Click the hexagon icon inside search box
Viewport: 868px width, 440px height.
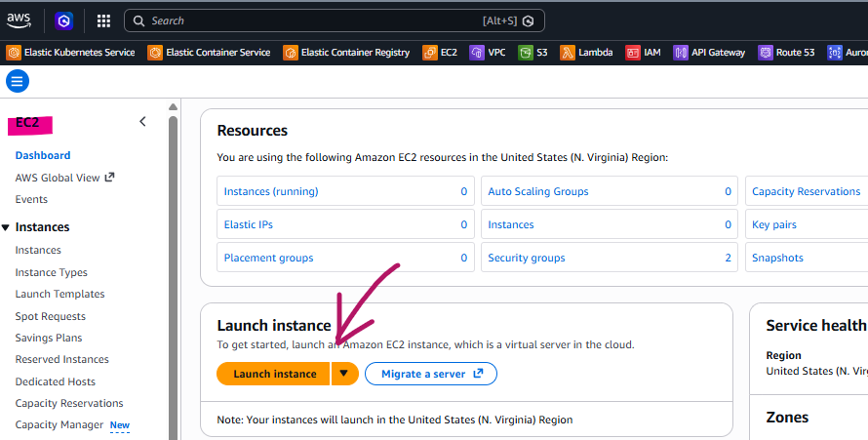click(528, 21)
